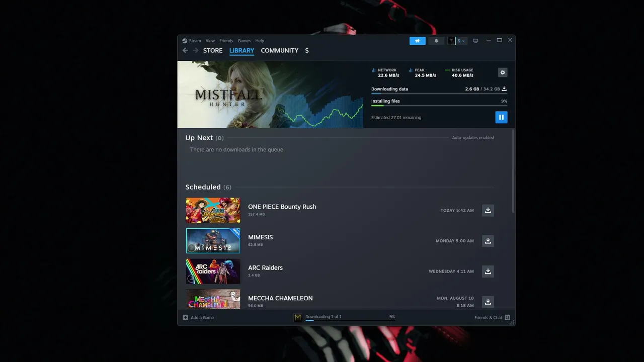Open Friends & Chat

click(492, 317)
